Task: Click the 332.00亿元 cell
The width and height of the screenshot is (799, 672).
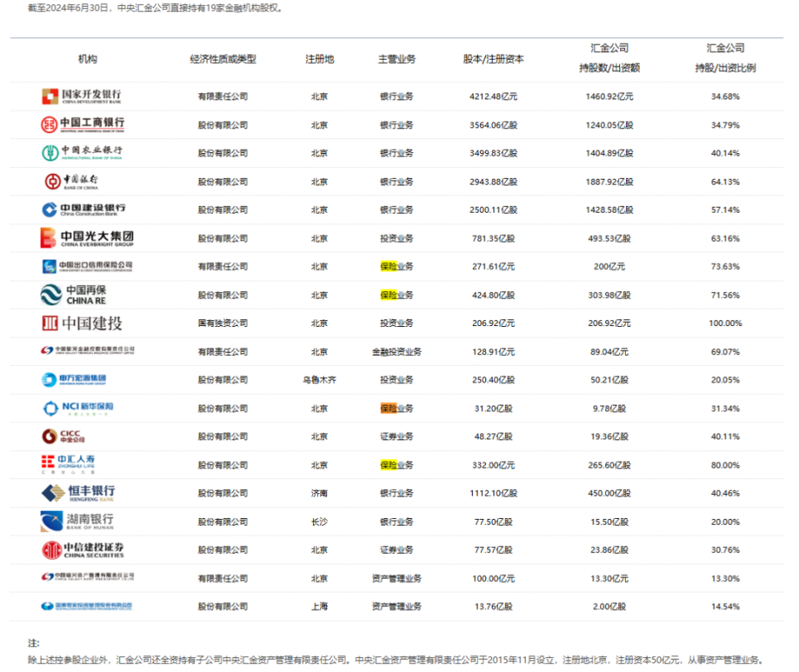Action: click(494, 465)
